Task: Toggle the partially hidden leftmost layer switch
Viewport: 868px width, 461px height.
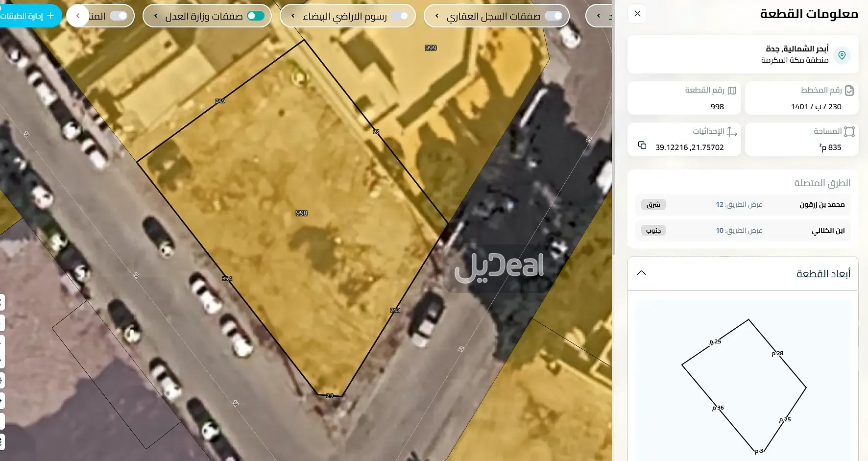Action: [x=118, y=16]
